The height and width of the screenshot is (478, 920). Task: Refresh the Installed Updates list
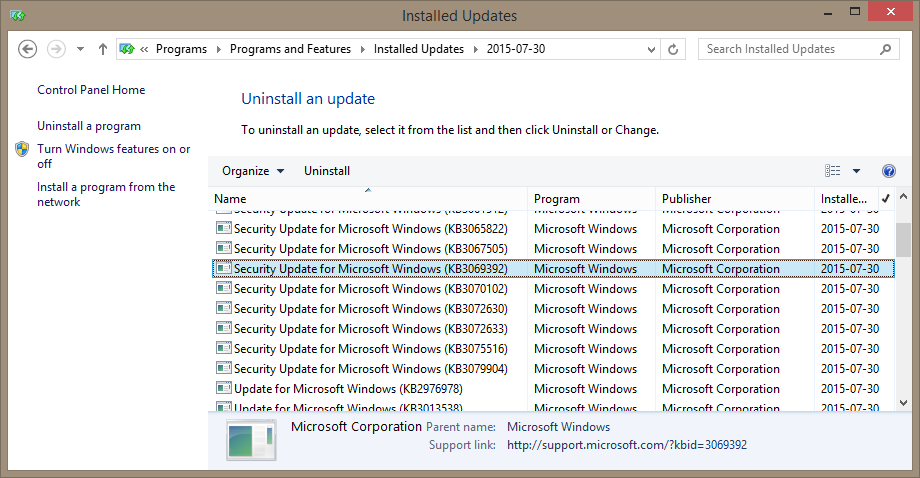click(x=673, y=50)
